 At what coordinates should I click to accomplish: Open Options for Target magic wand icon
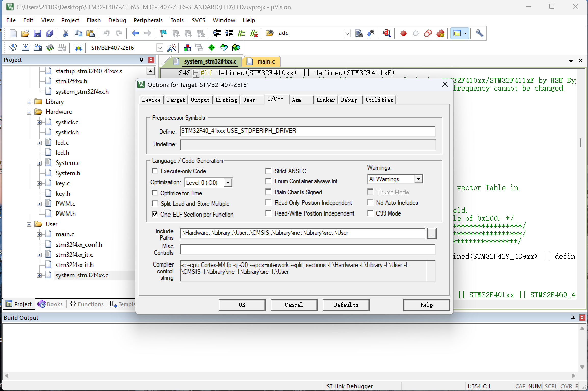[172, 48]
